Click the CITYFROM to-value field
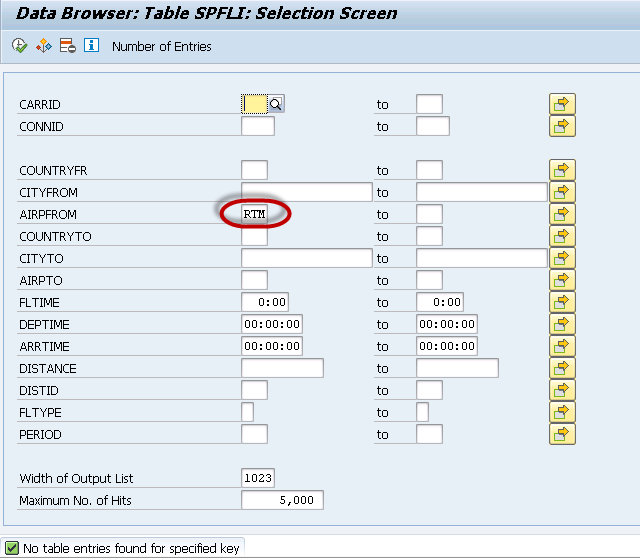Image resolution: width=640 pixels, height=558 pixels. pos(482,192)
